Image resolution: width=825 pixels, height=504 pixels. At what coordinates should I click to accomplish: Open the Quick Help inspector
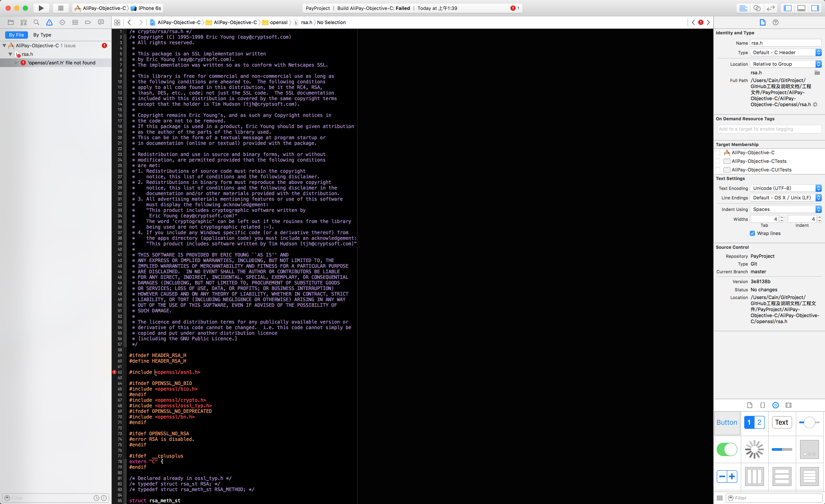click(x=775, y=22)
